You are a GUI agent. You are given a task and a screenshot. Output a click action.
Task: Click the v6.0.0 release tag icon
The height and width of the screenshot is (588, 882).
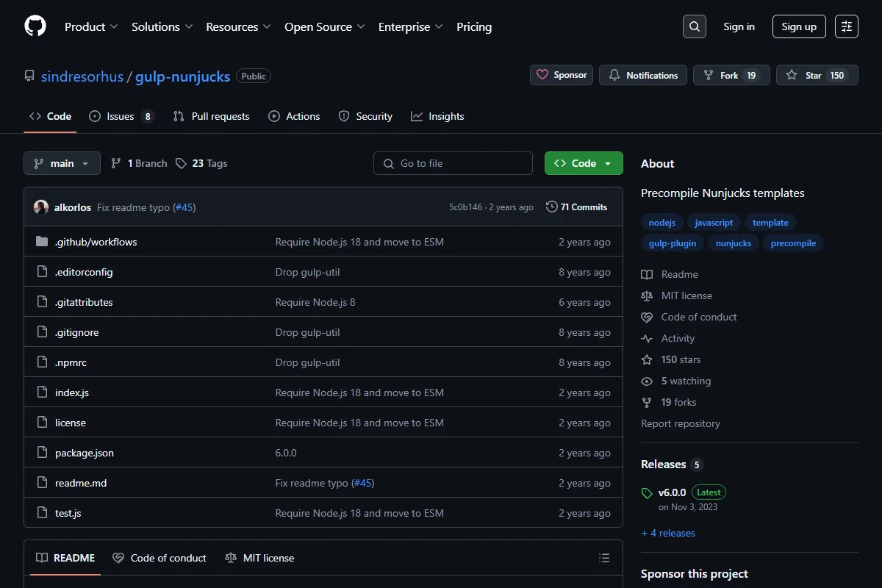click(x=647, y=493)
